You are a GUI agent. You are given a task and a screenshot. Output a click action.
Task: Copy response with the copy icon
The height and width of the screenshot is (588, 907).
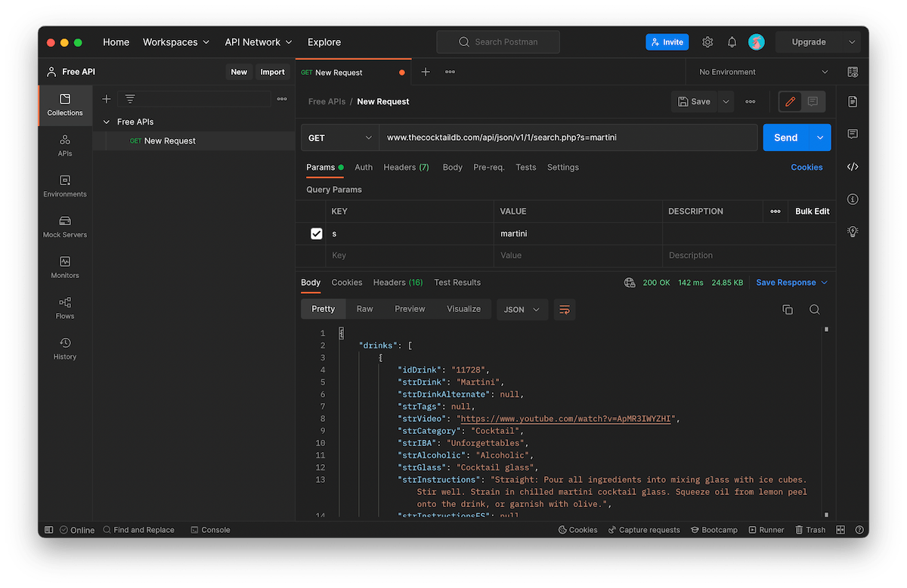coord(788,309)
